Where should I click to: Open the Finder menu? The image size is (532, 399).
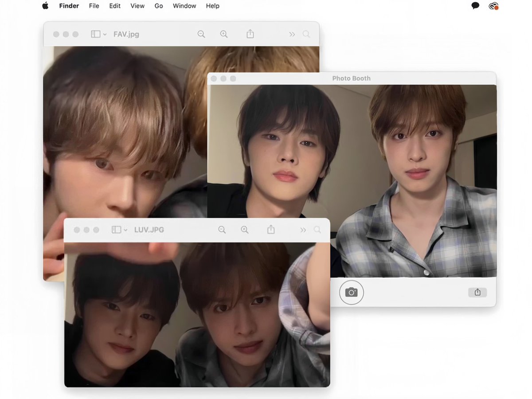click(69, 6)
